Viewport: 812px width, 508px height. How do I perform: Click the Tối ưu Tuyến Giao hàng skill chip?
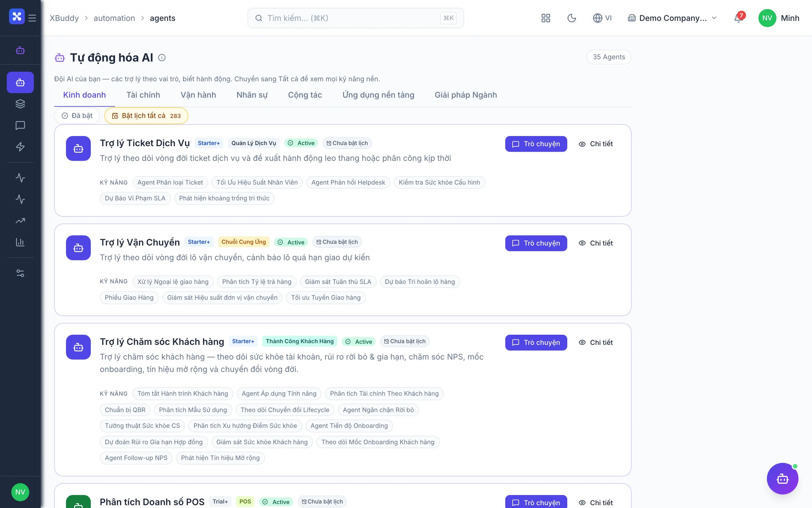click(326, 298)
